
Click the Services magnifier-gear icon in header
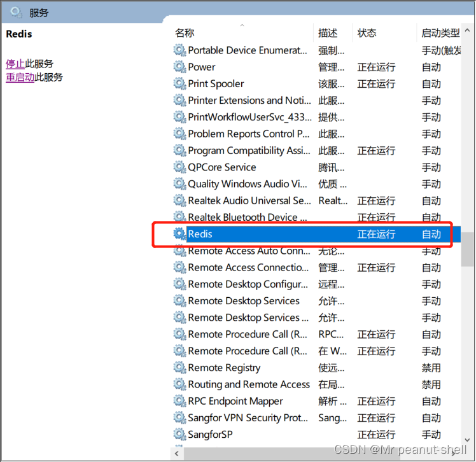[16, 13]
